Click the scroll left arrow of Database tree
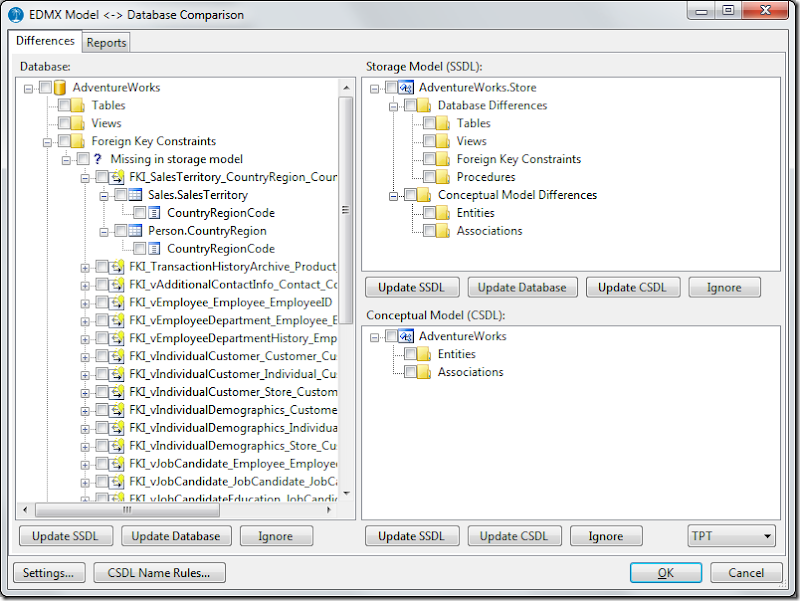Viewport: 800px width, 601px height. click(26, 510)
